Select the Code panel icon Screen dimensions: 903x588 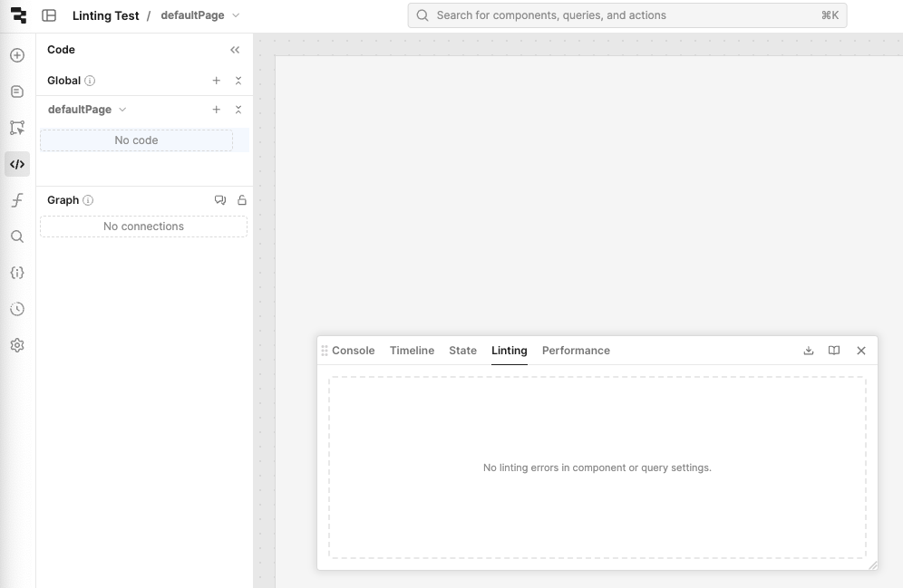[17, 164]
